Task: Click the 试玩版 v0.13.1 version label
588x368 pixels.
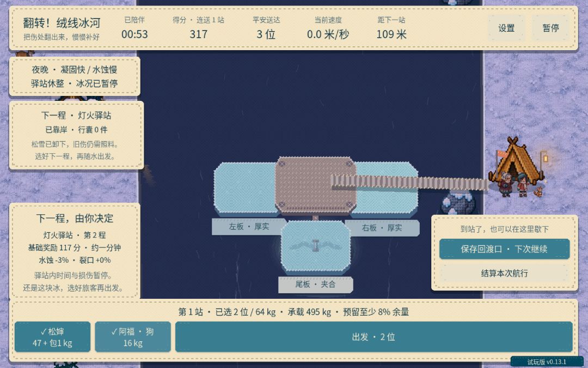Action: (x=547, y=362)
